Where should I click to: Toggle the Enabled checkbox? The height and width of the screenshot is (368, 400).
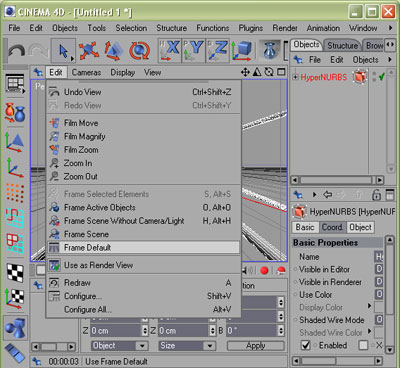click(306, 345)
